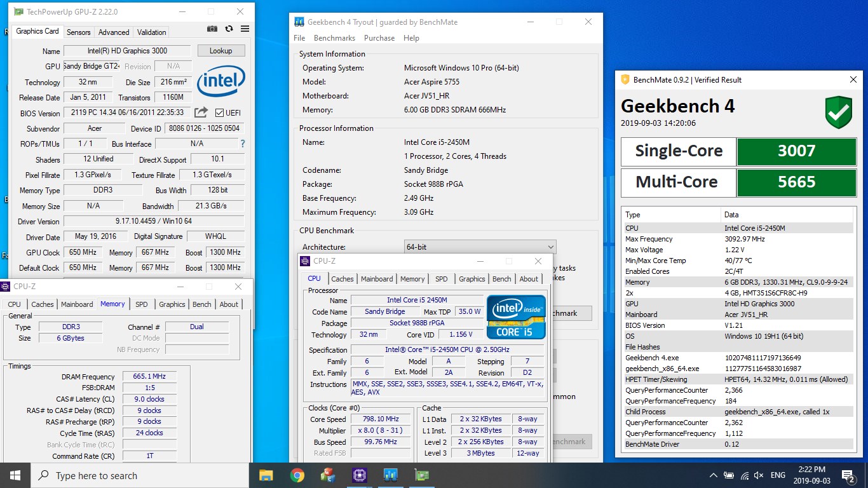Viewport: 868px width, 488px height.
Task: Open File Explorer from the taskbar
Action: [x=266, y=475]
